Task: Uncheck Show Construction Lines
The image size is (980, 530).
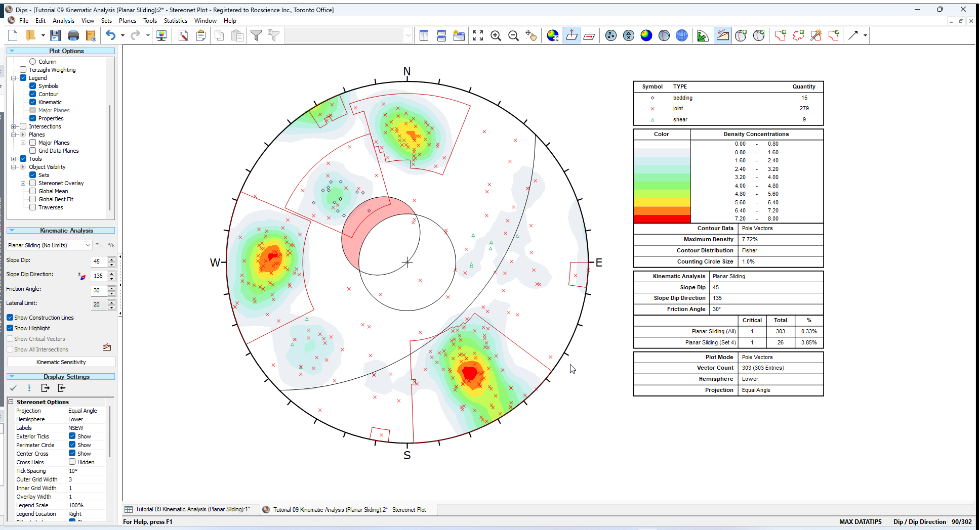Action: pyautogui.click(x=10, y=318)
